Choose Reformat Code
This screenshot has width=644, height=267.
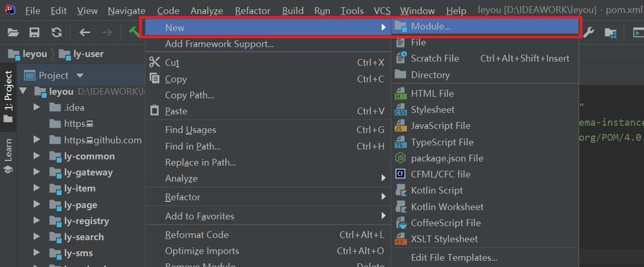coord(268,234)
